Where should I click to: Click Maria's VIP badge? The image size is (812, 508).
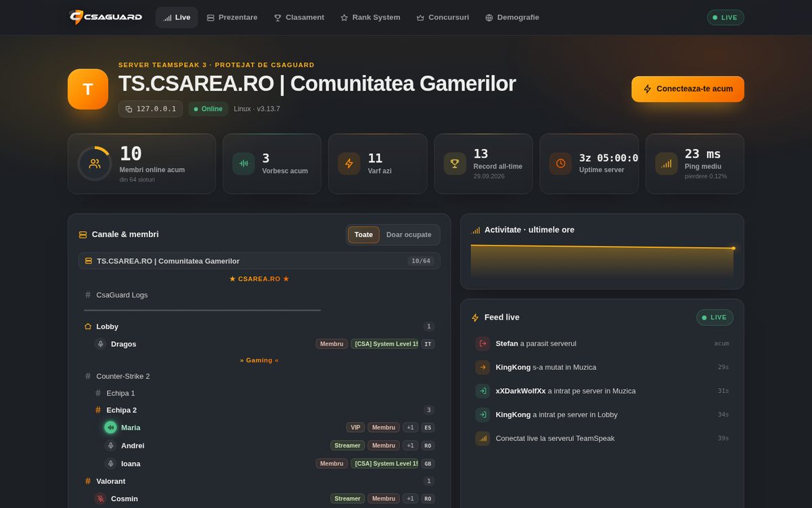tap(355, 427)
